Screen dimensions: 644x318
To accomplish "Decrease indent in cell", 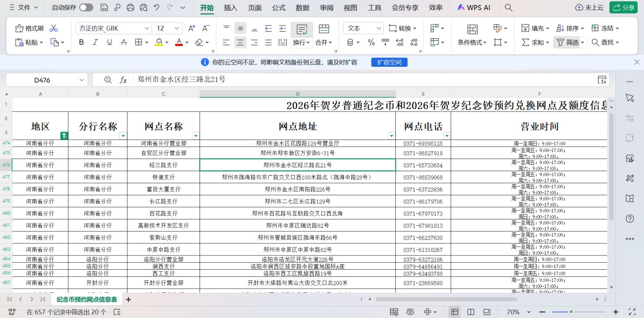I will click(x=268, y=28).
